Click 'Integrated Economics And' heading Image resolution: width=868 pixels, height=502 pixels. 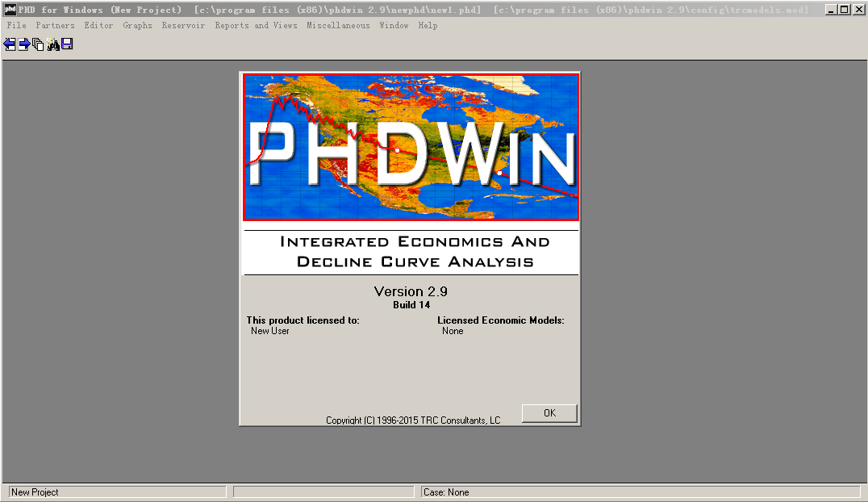415,241
